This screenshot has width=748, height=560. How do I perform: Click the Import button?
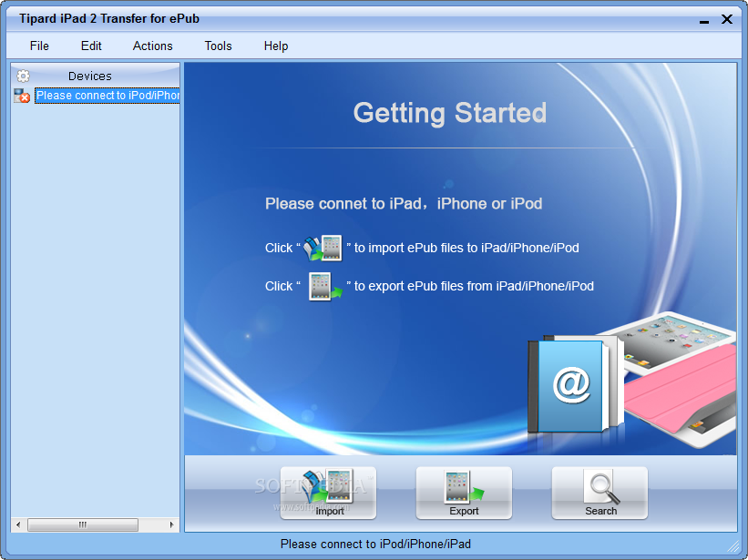click(328, 493)
